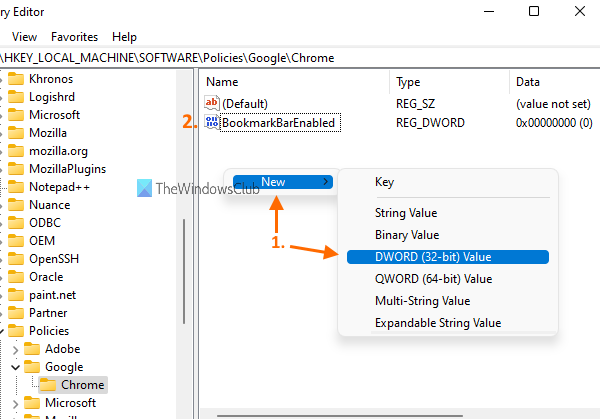Expand the Adobe key
Image resolution: width=600 pixels, height=419 pixels.
[x=15, y=349]
